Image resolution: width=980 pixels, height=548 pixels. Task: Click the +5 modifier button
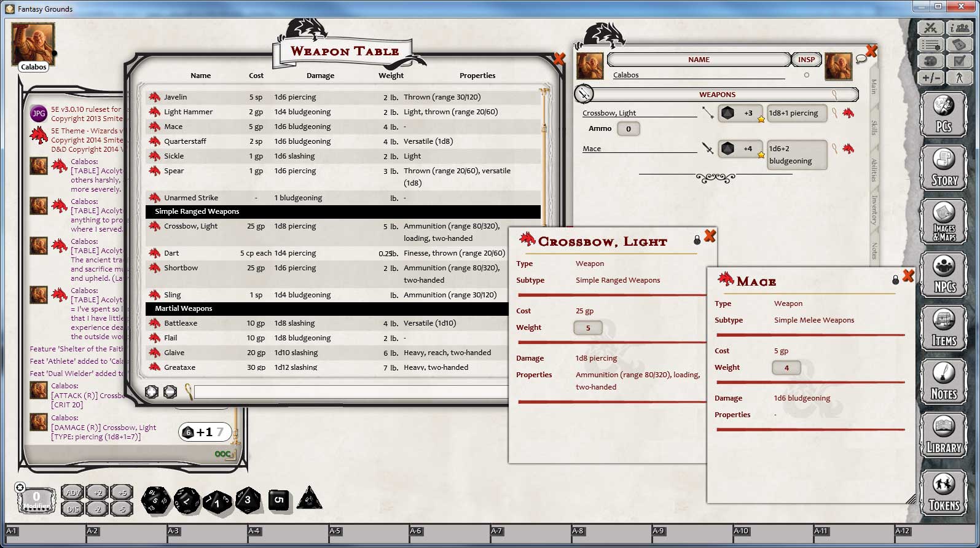[122, 493]
